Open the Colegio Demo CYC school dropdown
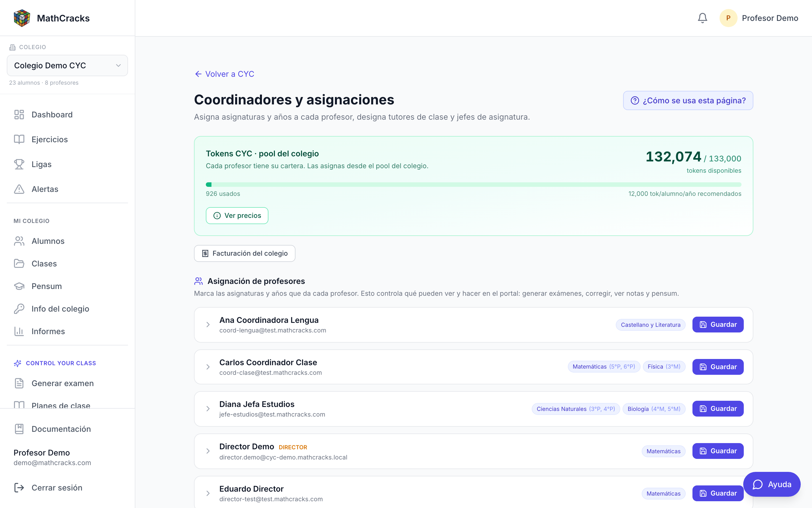This screenshot has height=508, width=812. [x=67, y=65]
